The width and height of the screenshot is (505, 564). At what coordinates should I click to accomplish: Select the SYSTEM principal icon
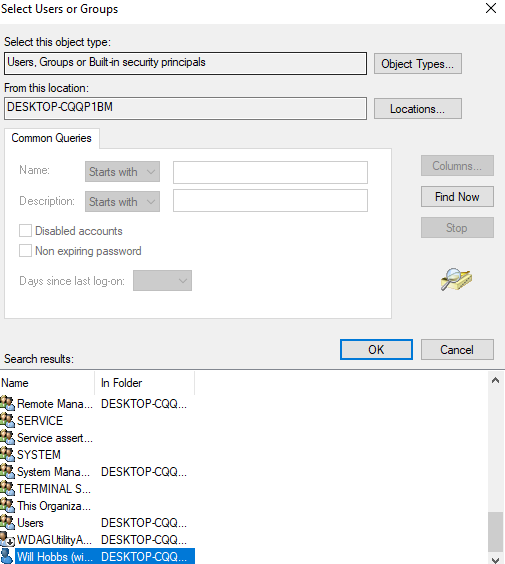click(x=8, y=454)
